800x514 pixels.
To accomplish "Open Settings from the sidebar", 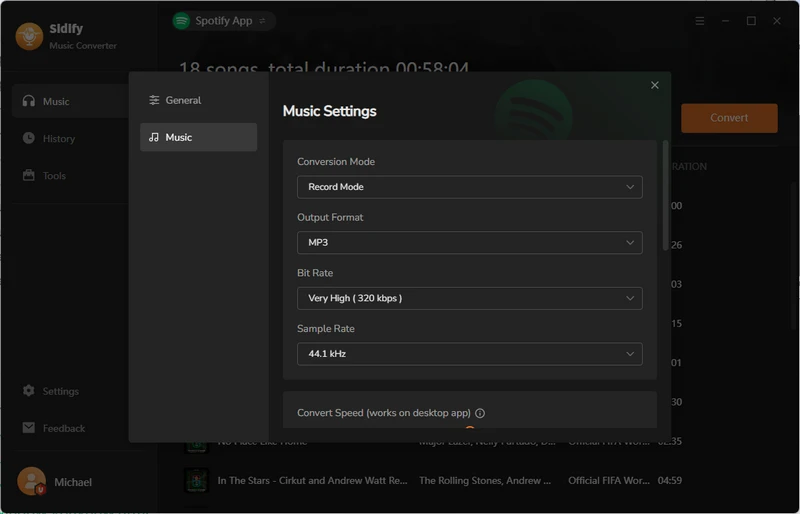I will click(70, 391).
